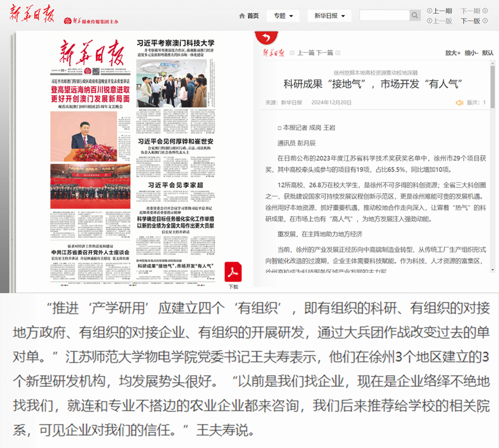Shrink text with 缩小-

pos(471,53)
